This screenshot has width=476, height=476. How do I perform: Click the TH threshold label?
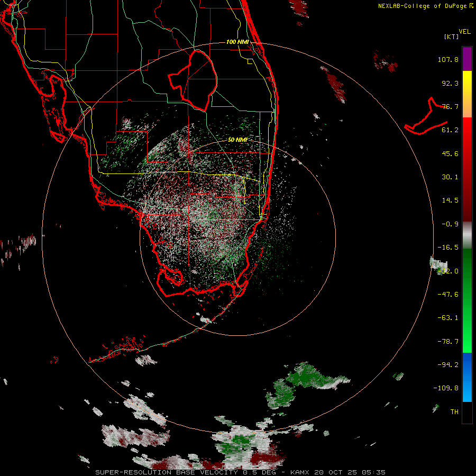454,412
